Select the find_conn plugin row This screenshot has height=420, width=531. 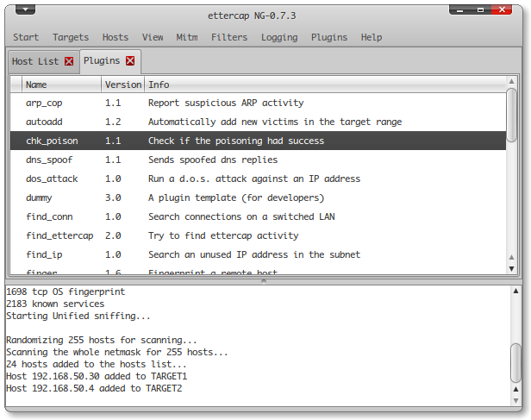258,216
